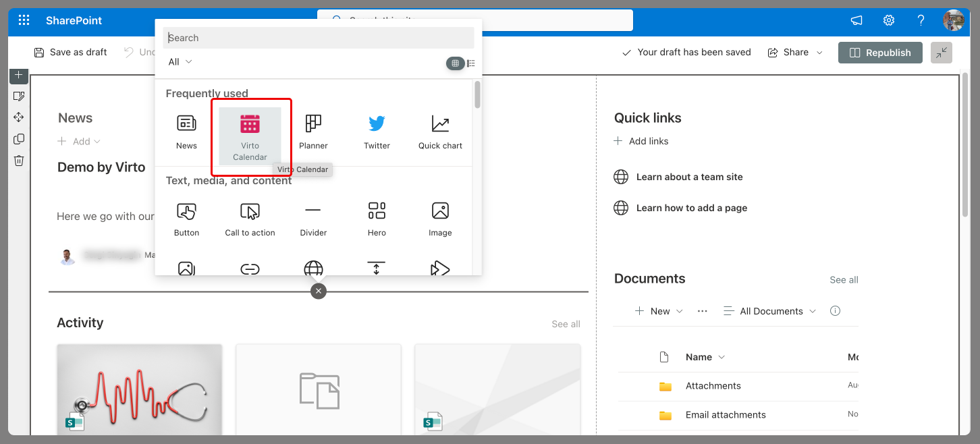Open the New dropdown in Documents
The width and height of the screenshot is (980, 444).
coord(659,311)
